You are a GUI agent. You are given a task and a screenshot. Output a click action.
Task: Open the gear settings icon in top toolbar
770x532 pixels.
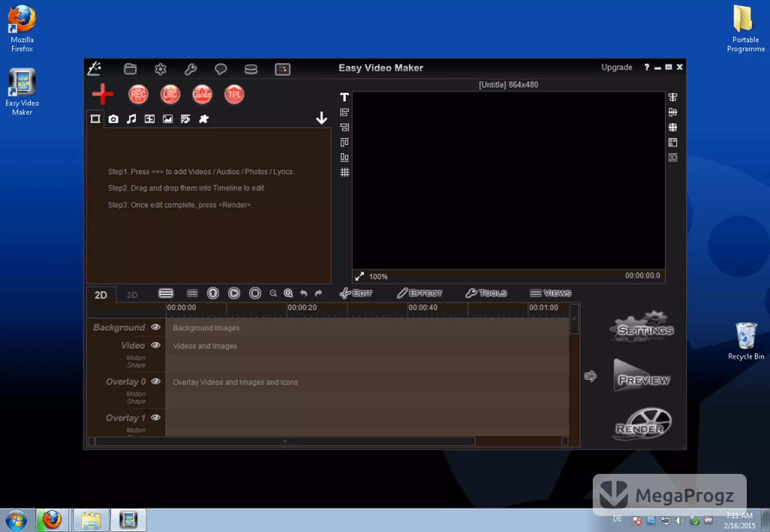pyautogui.click(x=160, y=69)
